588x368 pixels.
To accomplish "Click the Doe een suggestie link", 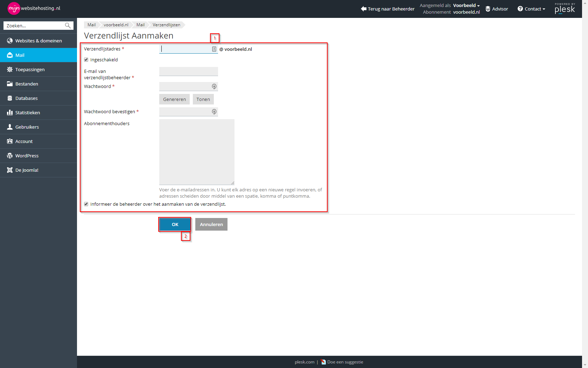I will pos(345,362).
